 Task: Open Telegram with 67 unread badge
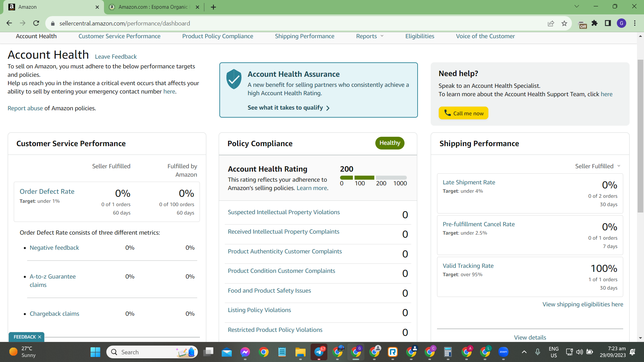coord(319,352)
